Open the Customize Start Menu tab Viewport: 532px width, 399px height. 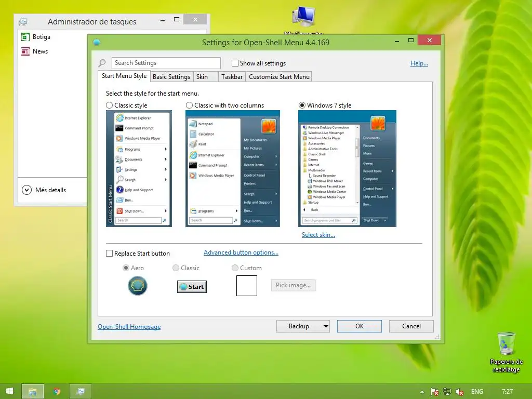(279, 77)
